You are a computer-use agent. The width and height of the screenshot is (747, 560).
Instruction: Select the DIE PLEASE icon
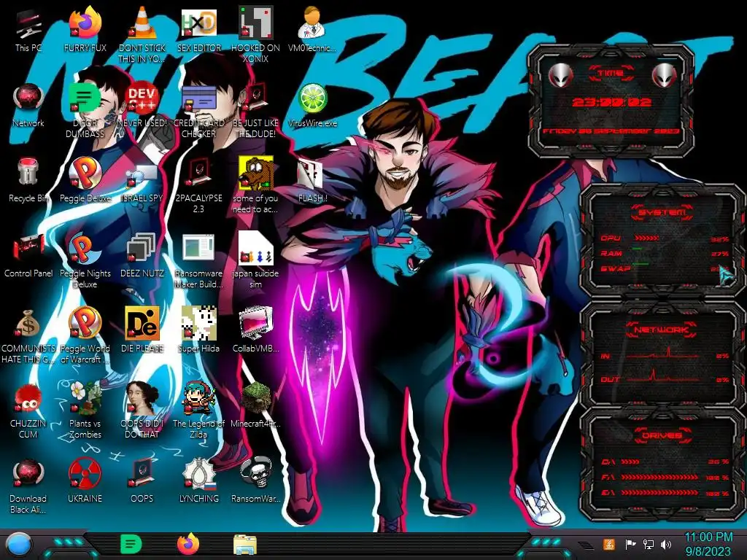click(x=142, y=323)
